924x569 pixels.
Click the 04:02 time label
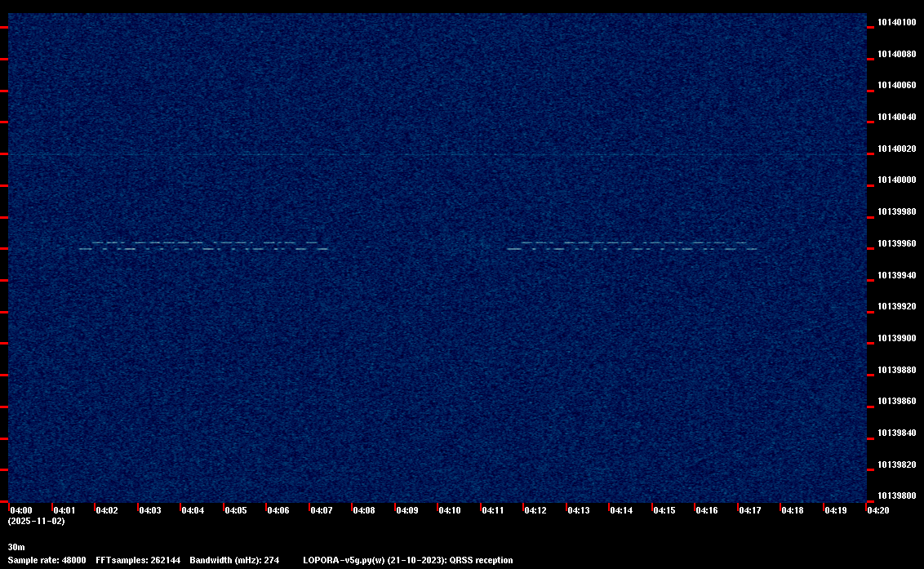pyautogui.click(x=107, y=510)
